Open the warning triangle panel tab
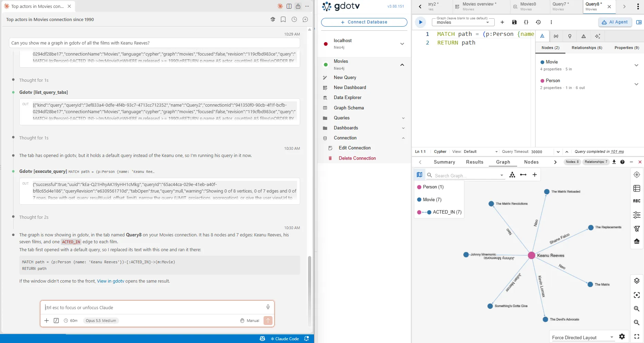Screen dimensions: 644x343 [584, 36]
